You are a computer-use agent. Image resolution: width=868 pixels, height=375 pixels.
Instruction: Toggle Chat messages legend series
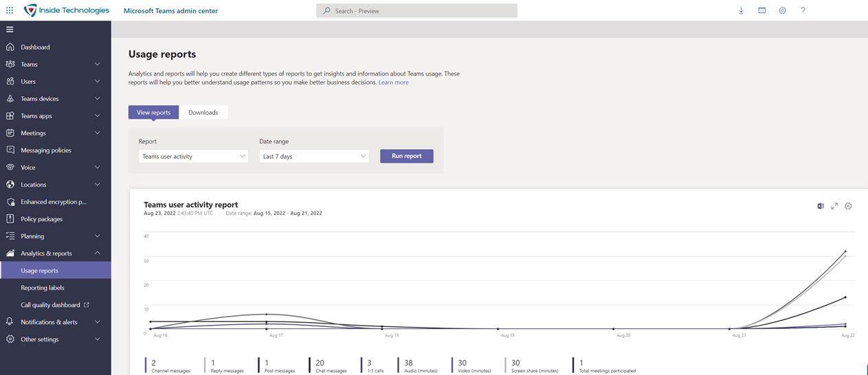tap(329, 365)
